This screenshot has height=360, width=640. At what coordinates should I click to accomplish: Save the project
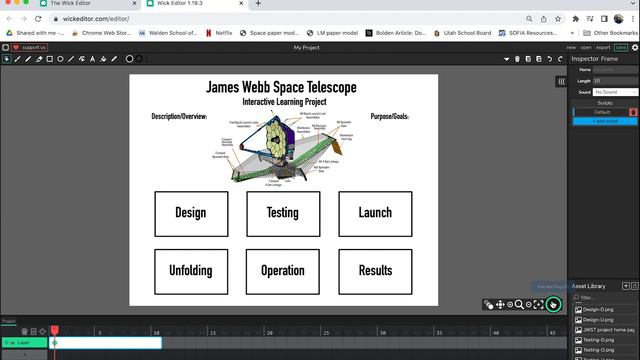click(x=621, y=48)
